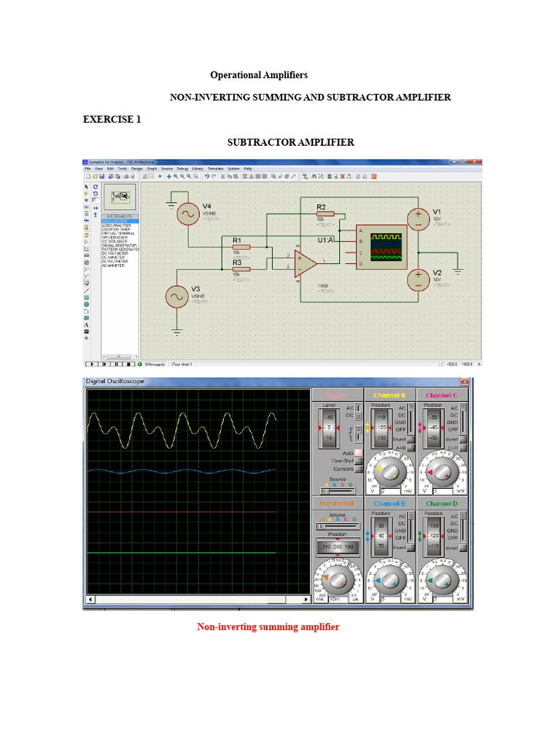This screenshot has width=560, height=747.
Task: Click the rightmost red toolbar icon
Action: point(374,177)
